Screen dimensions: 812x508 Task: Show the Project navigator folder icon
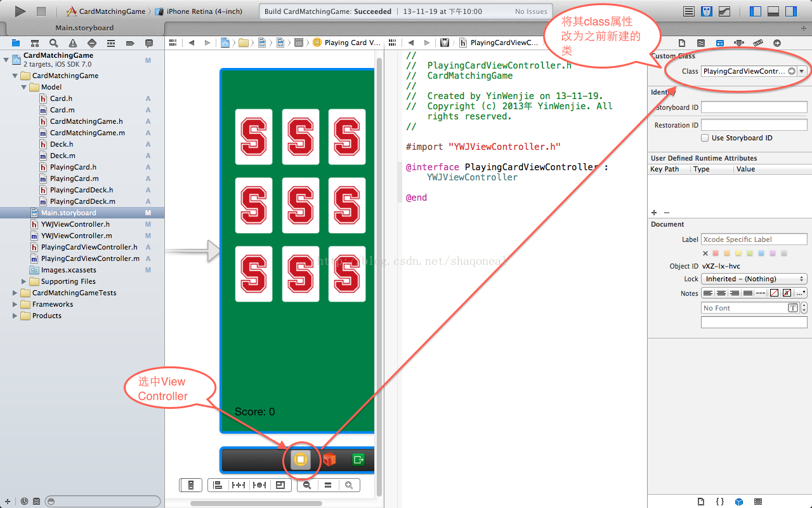tap(16, 43)
